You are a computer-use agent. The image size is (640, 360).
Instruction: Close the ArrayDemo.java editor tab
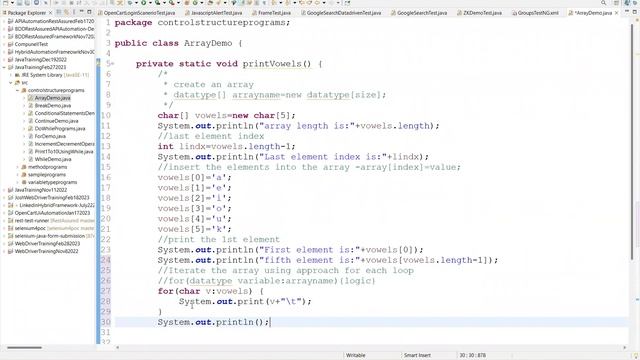point(616,13)
